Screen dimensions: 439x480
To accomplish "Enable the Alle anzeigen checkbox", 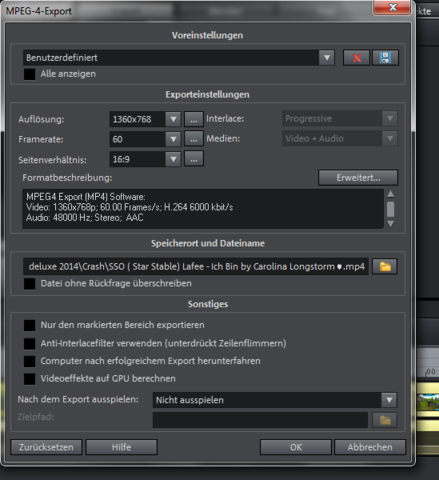I will tap(29, 74).
